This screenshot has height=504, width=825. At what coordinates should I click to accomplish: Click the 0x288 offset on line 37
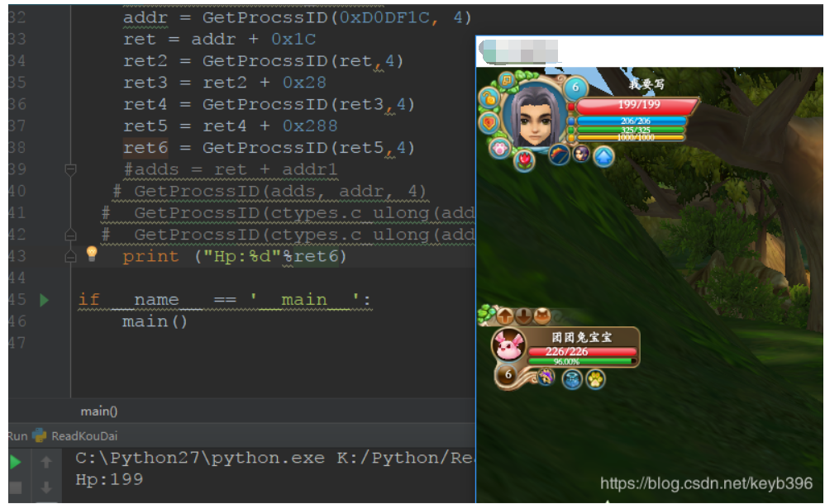310,126
